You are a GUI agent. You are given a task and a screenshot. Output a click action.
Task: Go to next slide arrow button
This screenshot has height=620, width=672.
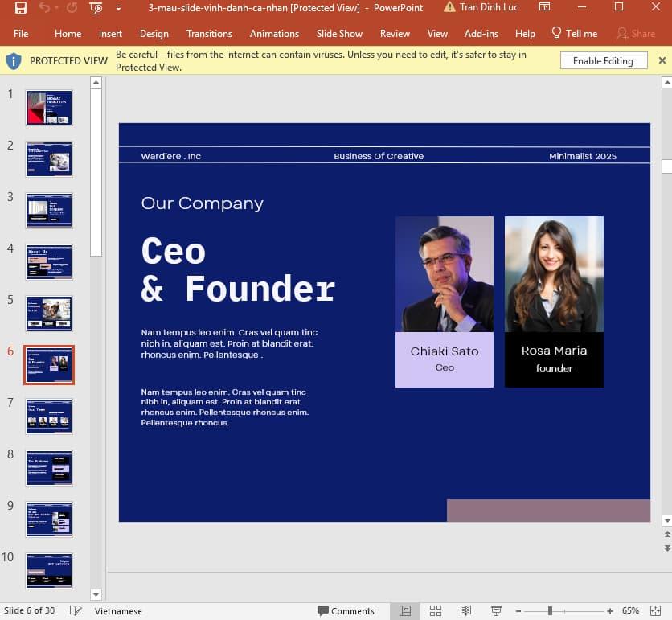click(x=667, y=548)
